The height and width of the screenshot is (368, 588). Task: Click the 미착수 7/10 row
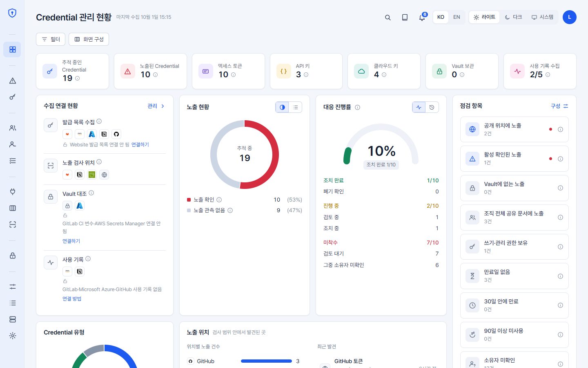(x=381, y=242)
